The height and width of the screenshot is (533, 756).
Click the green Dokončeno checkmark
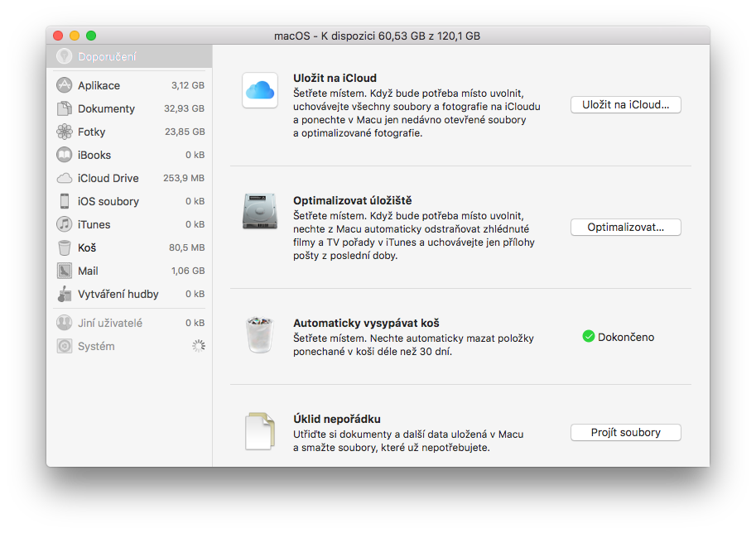[589, 337]
